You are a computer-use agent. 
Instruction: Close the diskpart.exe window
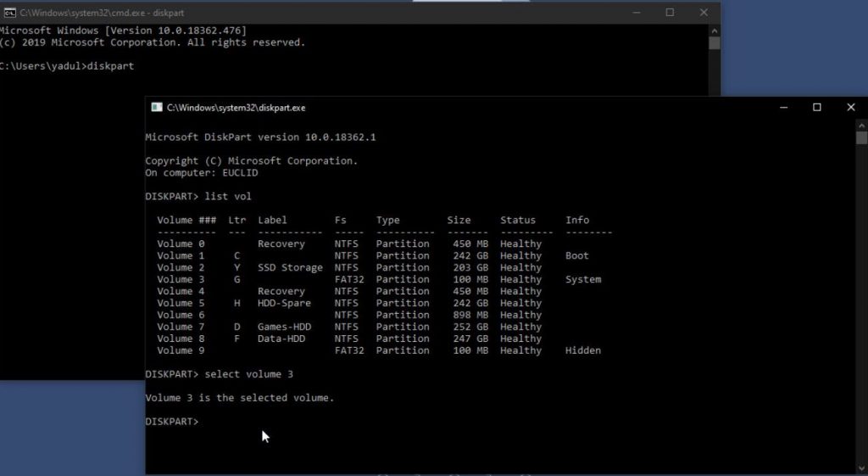pos(851,108)
